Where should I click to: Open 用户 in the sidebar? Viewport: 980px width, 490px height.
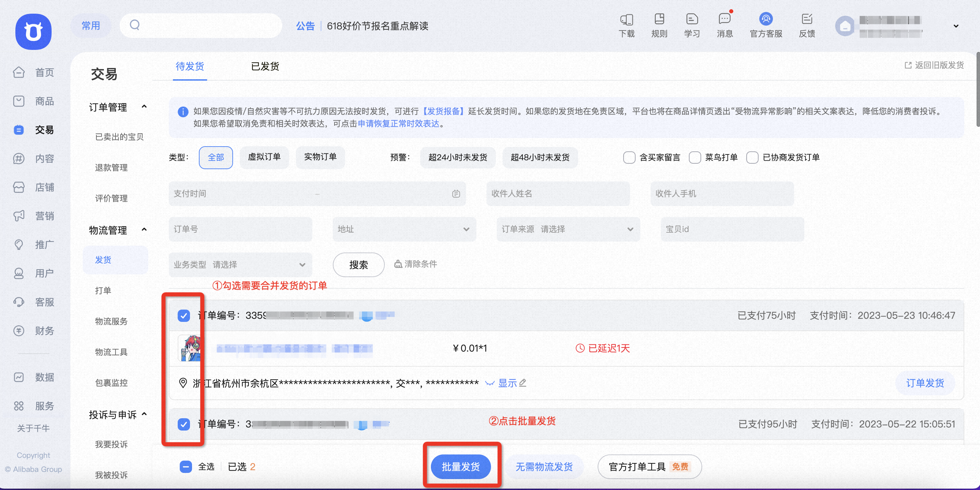(33, 273)
